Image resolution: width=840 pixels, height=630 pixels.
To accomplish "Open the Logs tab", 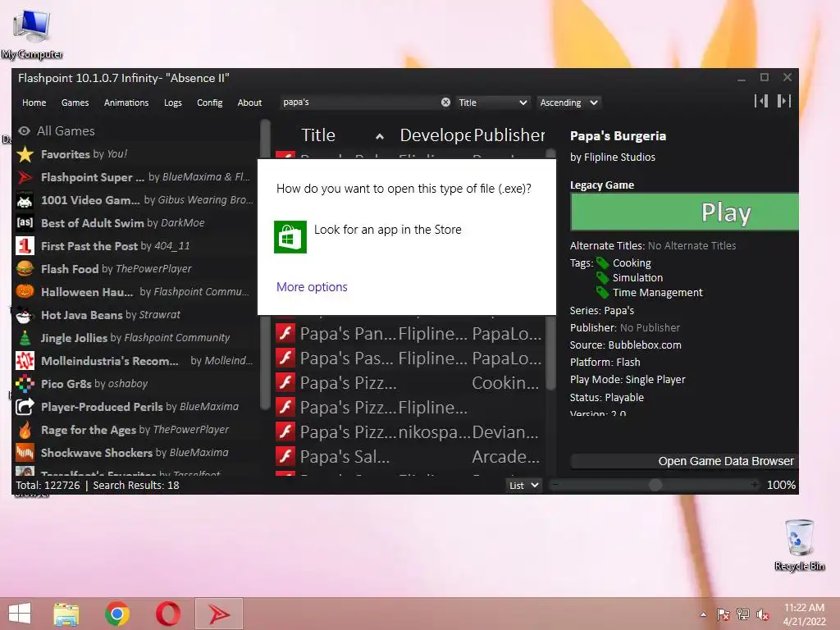I will click(x=172, y=103).
